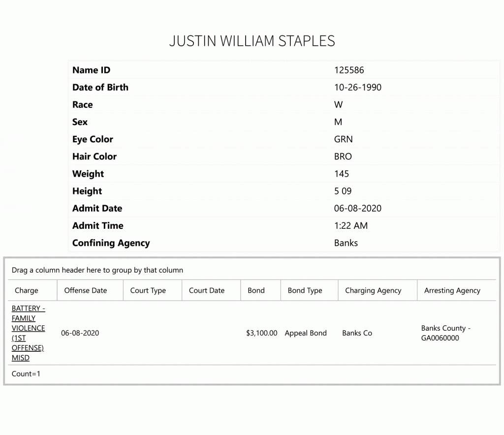Screen dimensions: 504x435
Task: Click the Court Date column header
Action: point(211,290)
